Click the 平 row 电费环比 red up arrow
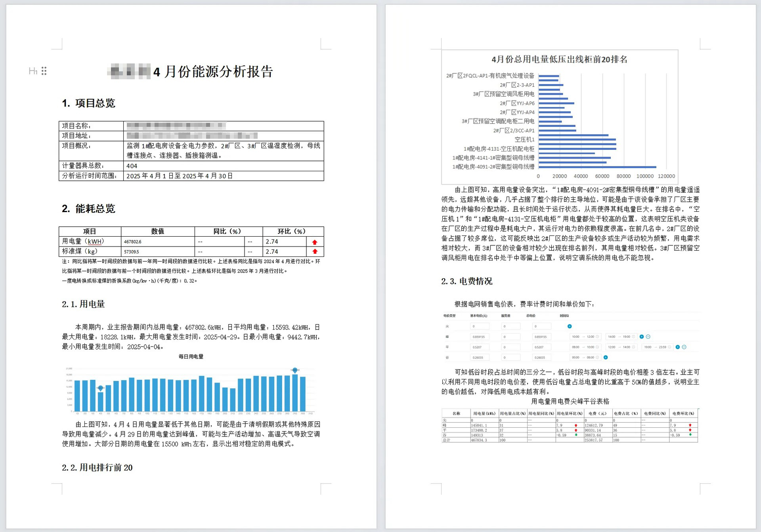Viewport: 761px width, 532px height. pyautogui.click(x=690, y=430)
